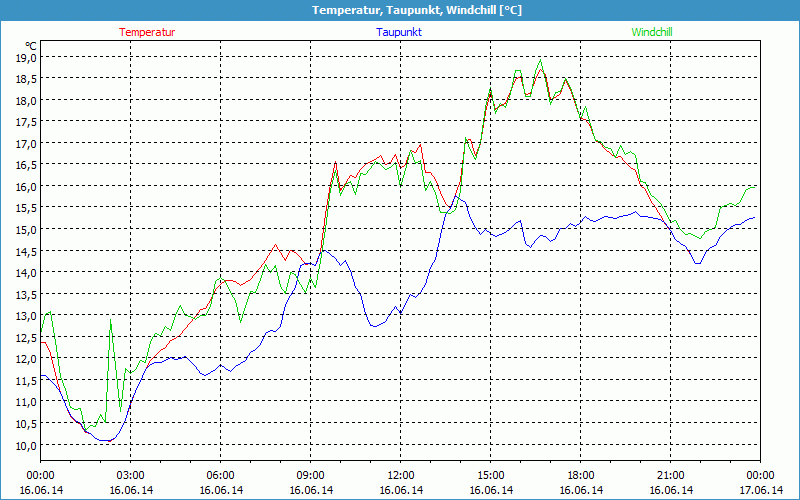The image size is (800, 500).
Task: Select the 06:00 time axis label
Action: click(x=220, y=475)
